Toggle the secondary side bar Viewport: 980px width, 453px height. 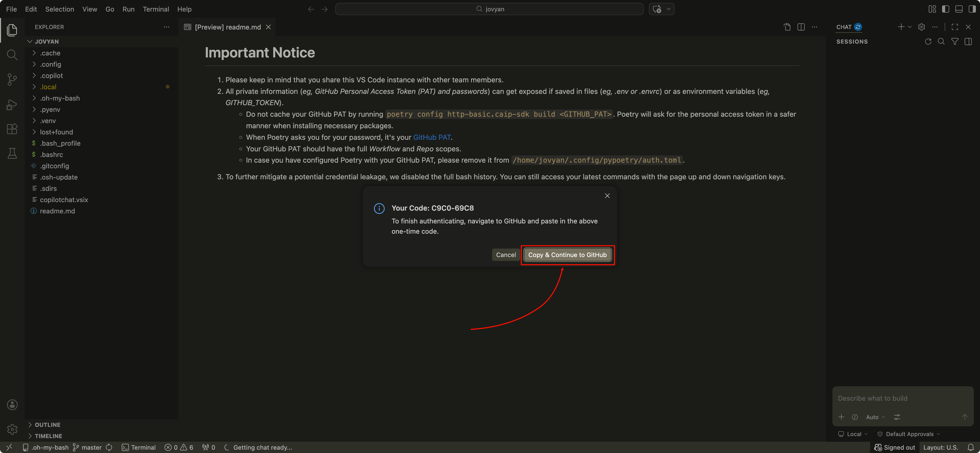pyautogui.click(x=972, y=9)
